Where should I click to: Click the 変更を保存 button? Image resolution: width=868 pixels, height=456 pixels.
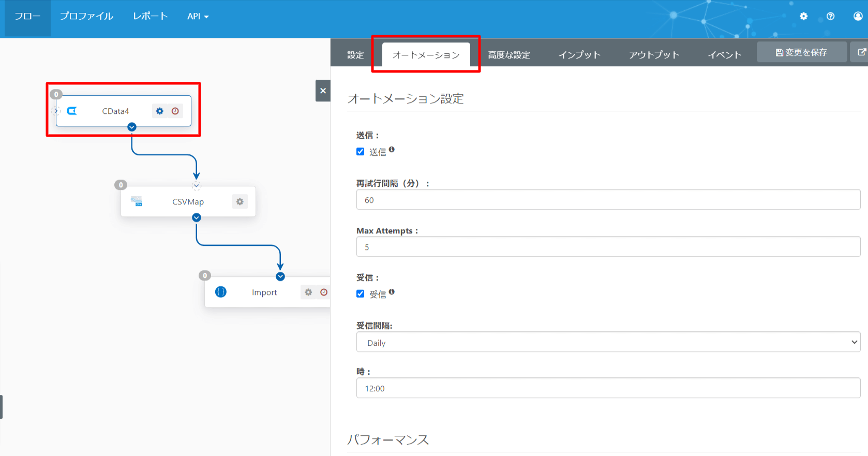(802, 52)
